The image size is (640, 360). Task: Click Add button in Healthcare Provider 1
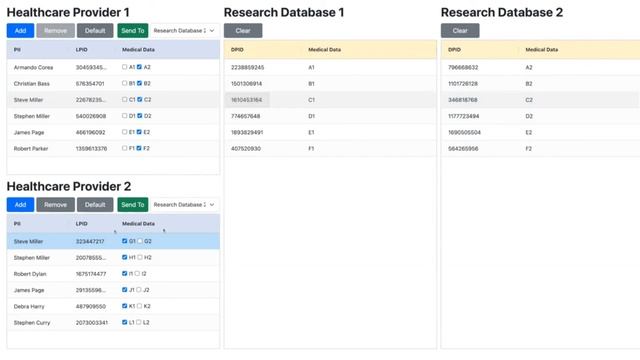click(20, 31)
